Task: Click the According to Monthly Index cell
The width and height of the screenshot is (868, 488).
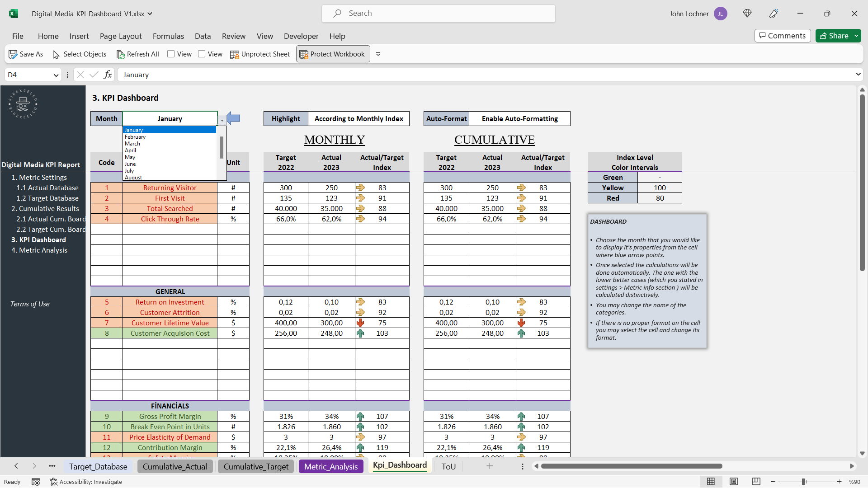Action: pyautogui.click(x=359, y=118)
